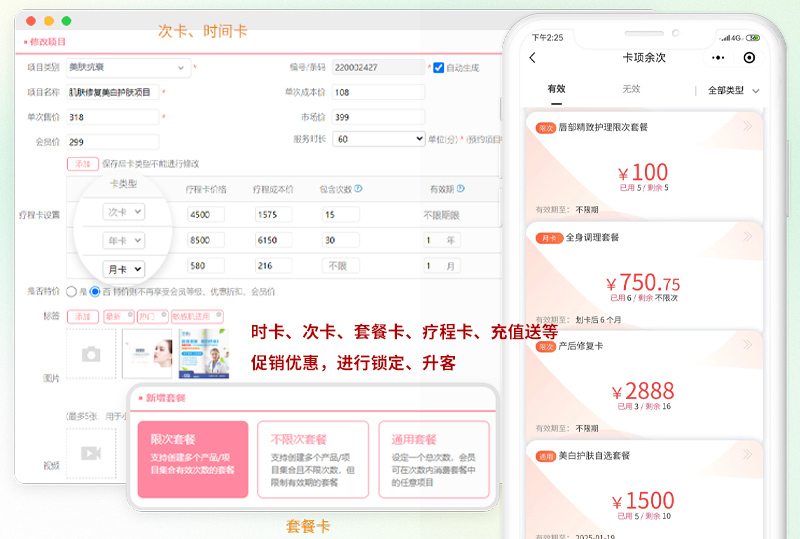
Task: Click help icon beside 包含次数 column
Action: click(358, 188)
